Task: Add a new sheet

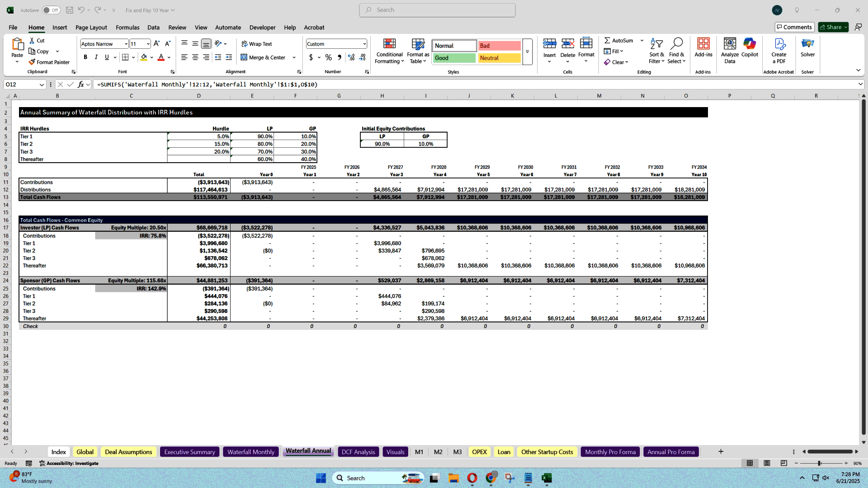Action: point(721,451)
